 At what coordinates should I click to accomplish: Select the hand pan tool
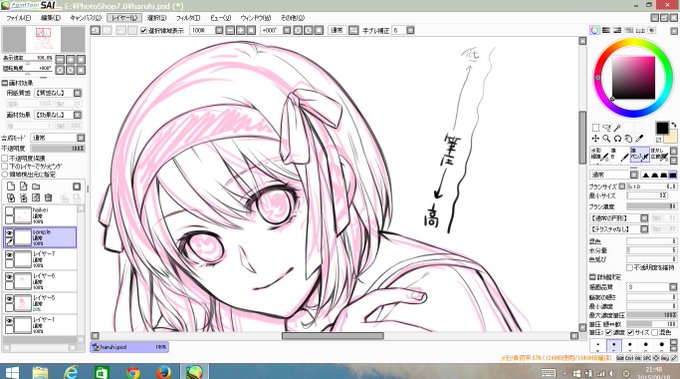tap(628, 139)
